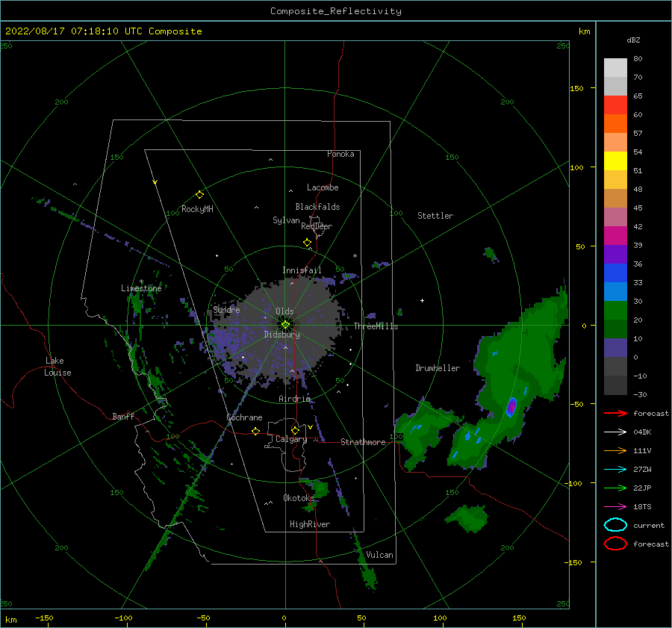Screen dimensions: 672x628
Task: Click the Olds label on the map
Action: click(284, 311)
